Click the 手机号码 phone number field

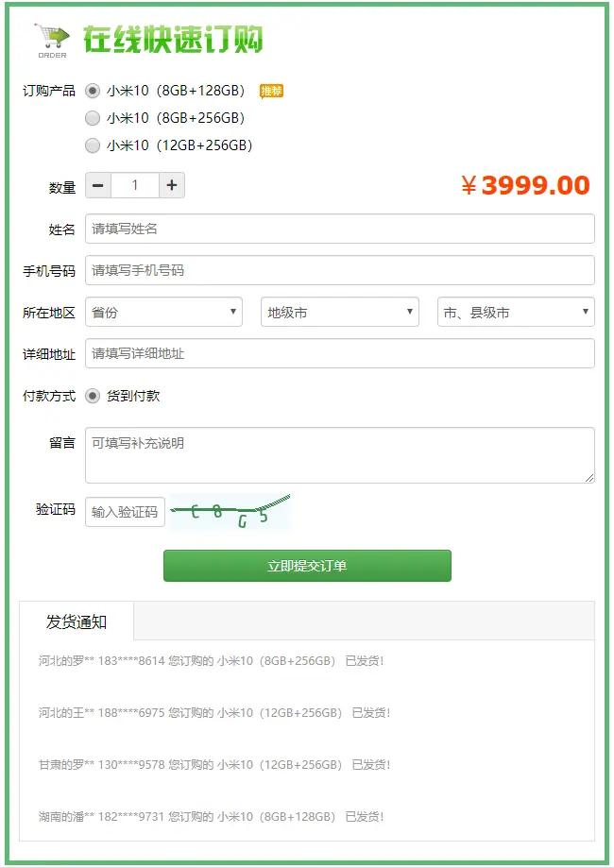click(338, 270)
